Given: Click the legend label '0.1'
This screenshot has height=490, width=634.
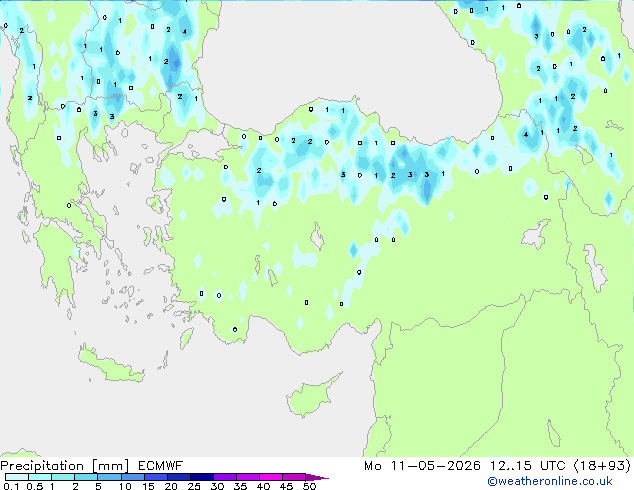Looking at the screenshot, I should (11, 486).
